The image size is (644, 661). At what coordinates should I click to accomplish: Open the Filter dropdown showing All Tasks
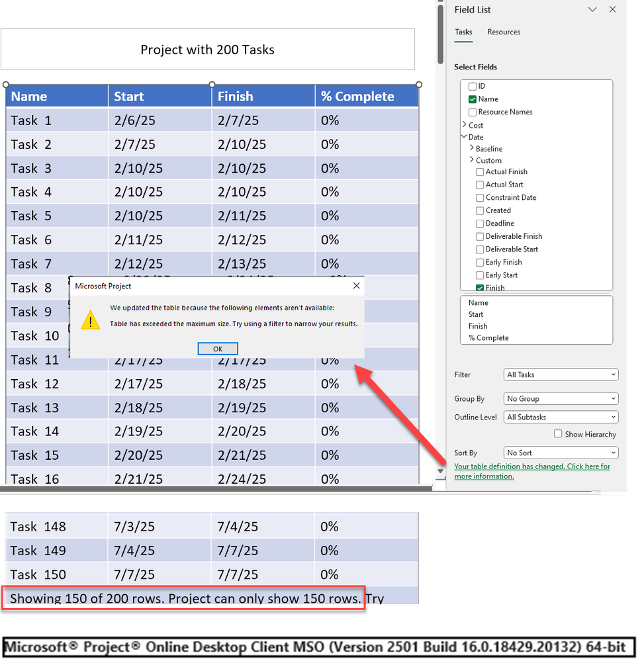click(x=561, y=375)
